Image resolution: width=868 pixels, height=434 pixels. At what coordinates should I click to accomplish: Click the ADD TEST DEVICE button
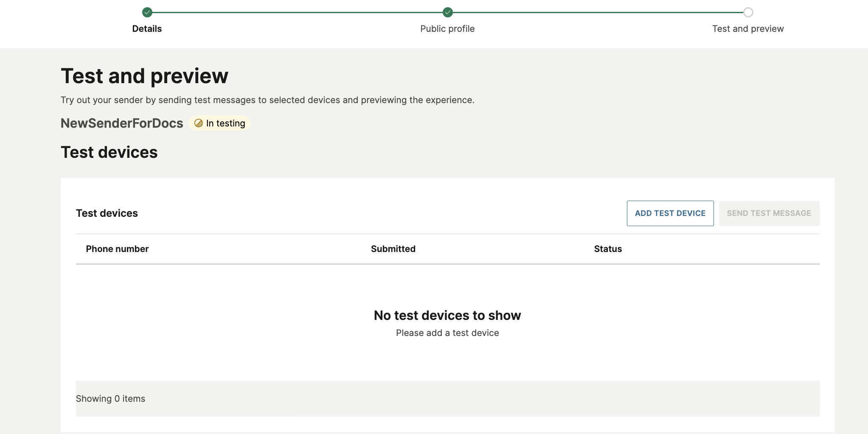(670, 213)
